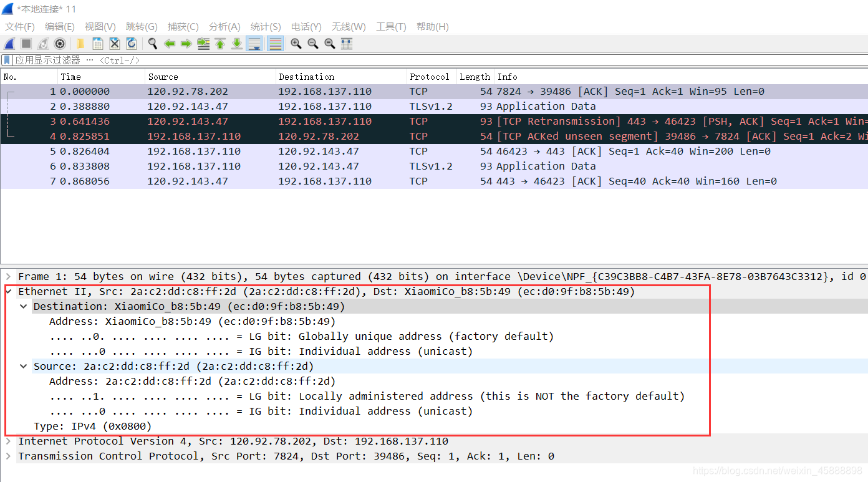Open a capture file via the folder icon
The height and width of the screenshot is (482, 868).
[80, 44]
